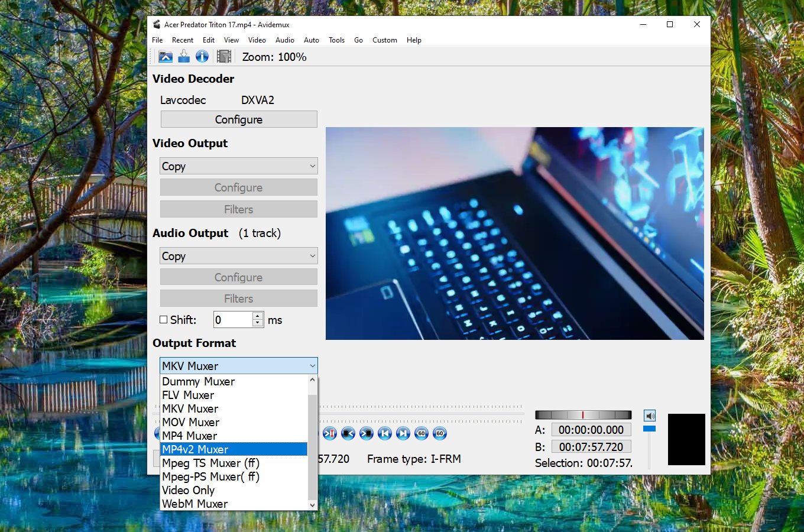The width and height of the screenshot is (804, 532).
Task: Increase Shift value with up arrow
Action: (x=258, y=316)
